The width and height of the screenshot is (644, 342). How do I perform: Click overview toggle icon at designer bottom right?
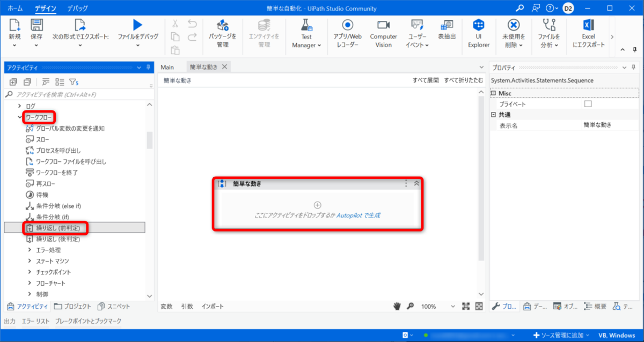[x=478, y=306]
